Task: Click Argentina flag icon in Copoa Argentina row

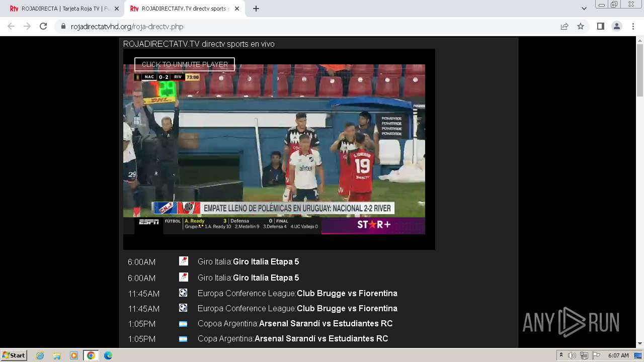Action: 183,324
